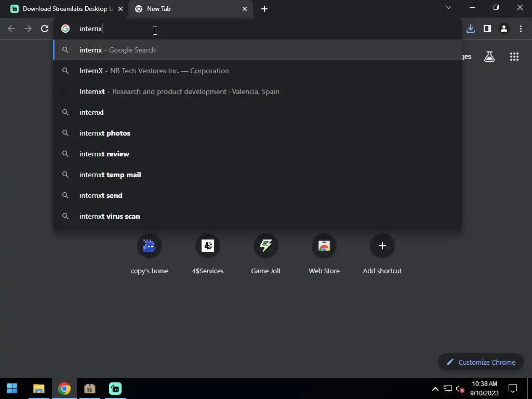Select the 'internx - Google Search' suggestion

click(258, 50)
